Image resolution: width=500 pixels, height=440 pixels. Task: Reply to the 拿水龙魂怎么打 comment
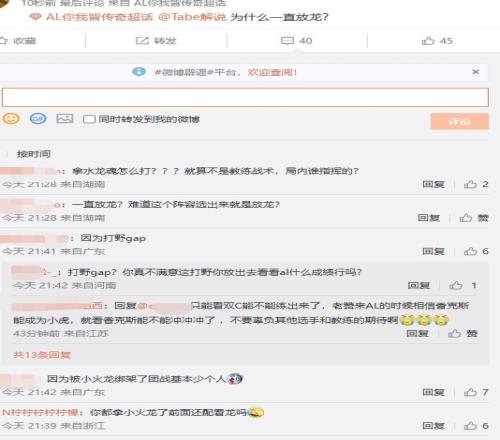pyautogui.click(x=433, y=184)
